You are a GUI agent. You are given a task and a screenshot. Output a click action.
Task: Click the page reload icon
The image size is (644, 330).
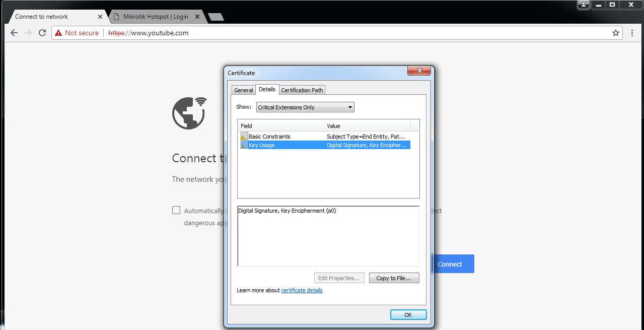pos(42,33)
